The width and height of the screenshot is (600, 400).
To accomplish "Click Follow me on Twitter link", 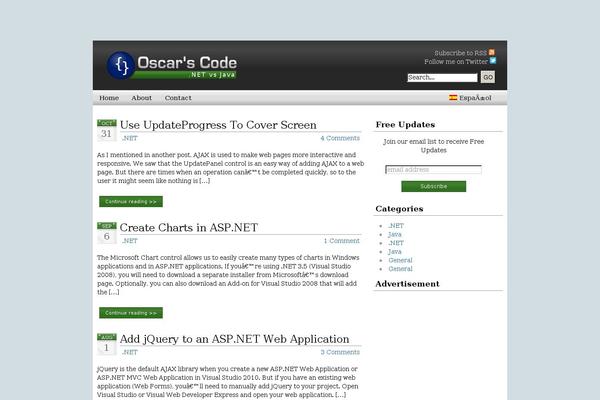I will (456, 61).
